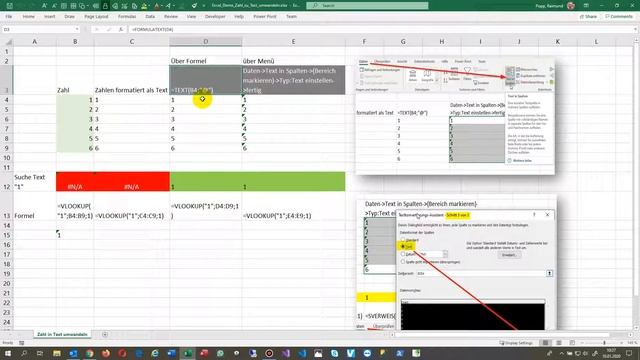640x360 pixels.
Task: Switch to Page Layout view icon
Action: click(559, 343)
